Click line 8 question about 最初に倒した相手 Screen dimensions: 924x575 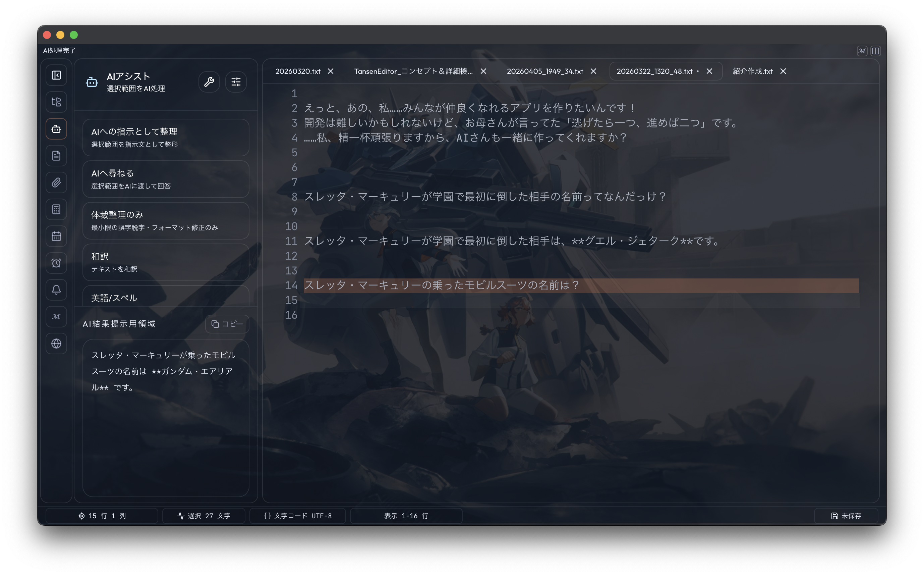[x=485, y=197]
